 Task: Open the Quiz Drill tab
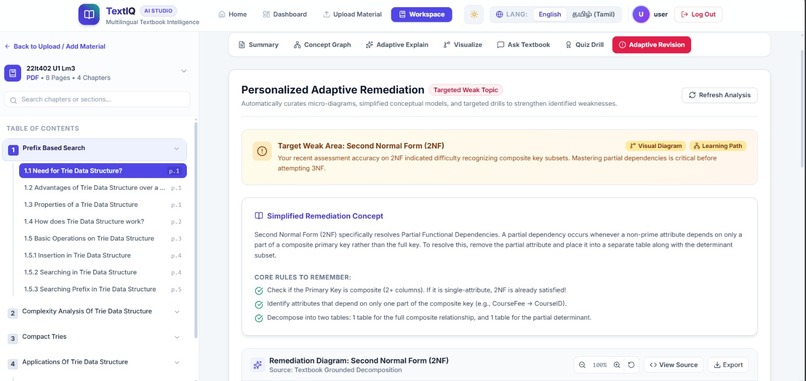(584, 45)
